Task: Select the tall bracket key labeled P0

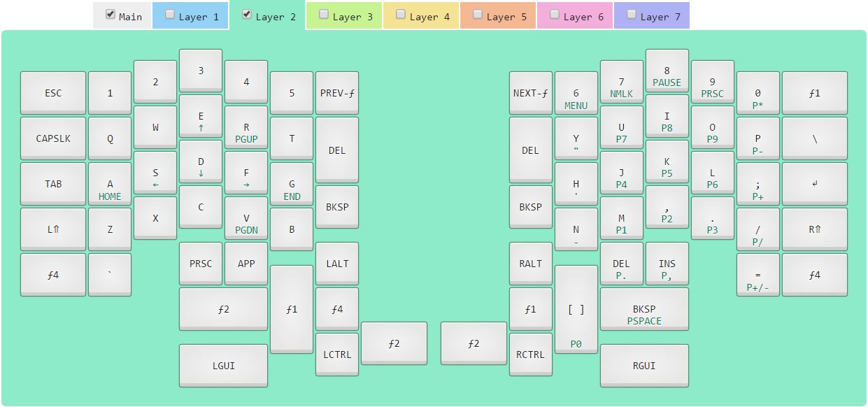Action: tap(576, 309)
